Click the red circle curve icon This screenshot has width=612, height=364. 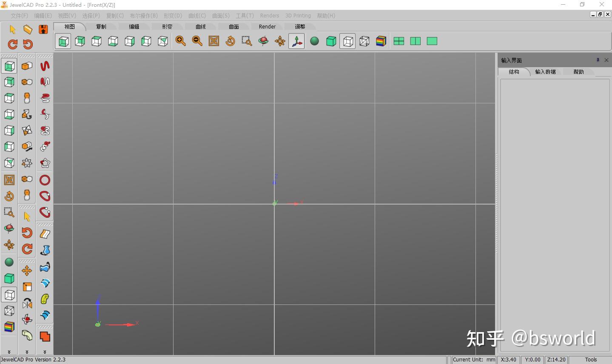(x=45, y=179)
